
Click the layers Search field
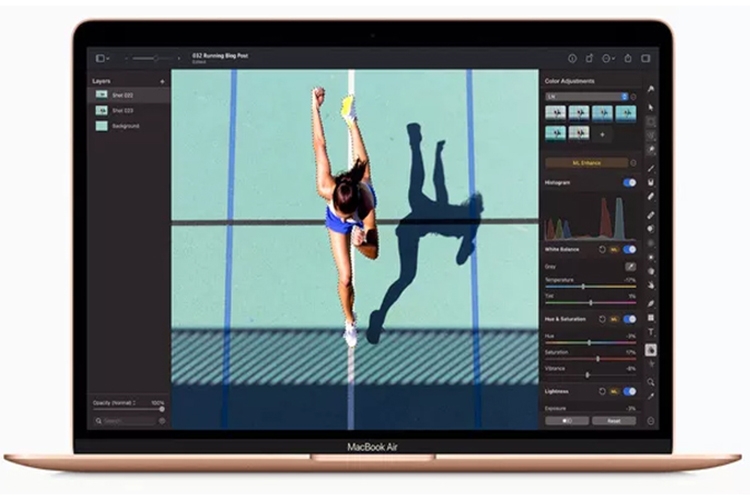(124, 421)
